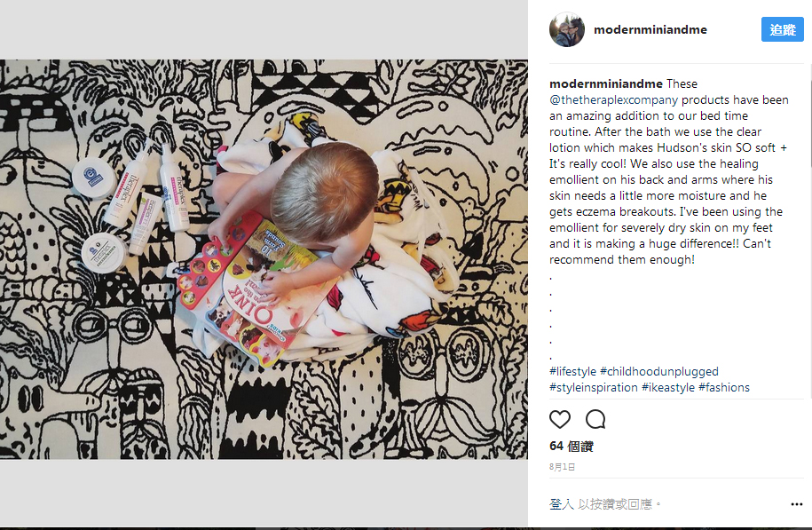Viewport: 812px width, 530px height.
Task: Follow the account with blue 追蹤 button
Action: point(783,29)
